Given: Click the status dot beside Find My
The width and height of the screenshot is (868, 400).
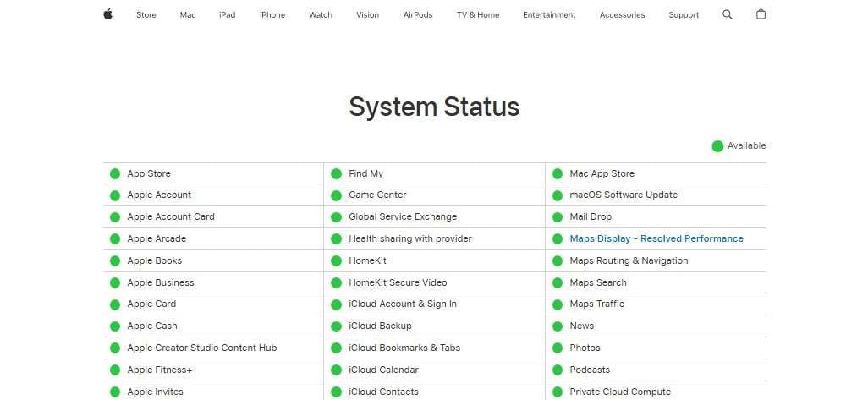Looking at the screenshot, I should (x=336, y=173).
